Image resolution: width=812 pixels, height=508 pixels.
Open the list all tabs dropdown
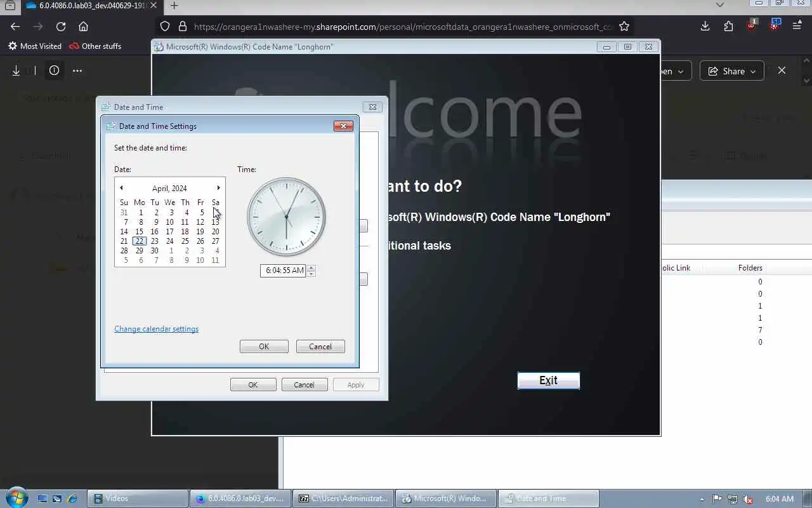[x=719, y=5]
